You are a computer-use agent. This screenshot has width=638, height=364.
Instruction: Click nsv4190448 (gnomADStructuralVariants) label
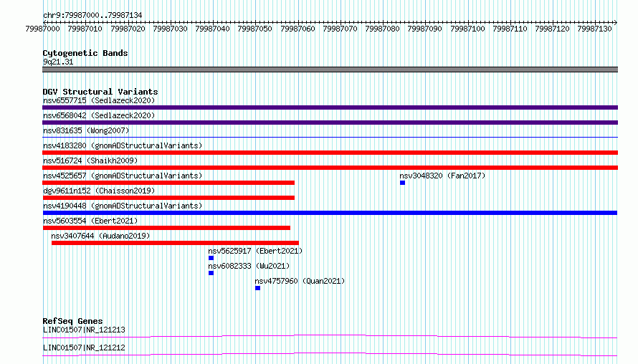click(123, 206)
